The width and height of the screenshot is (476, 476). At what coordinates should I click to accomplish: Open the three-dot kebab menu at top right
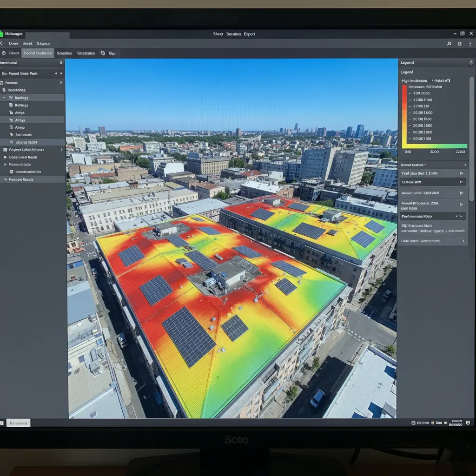coord(470,43)
